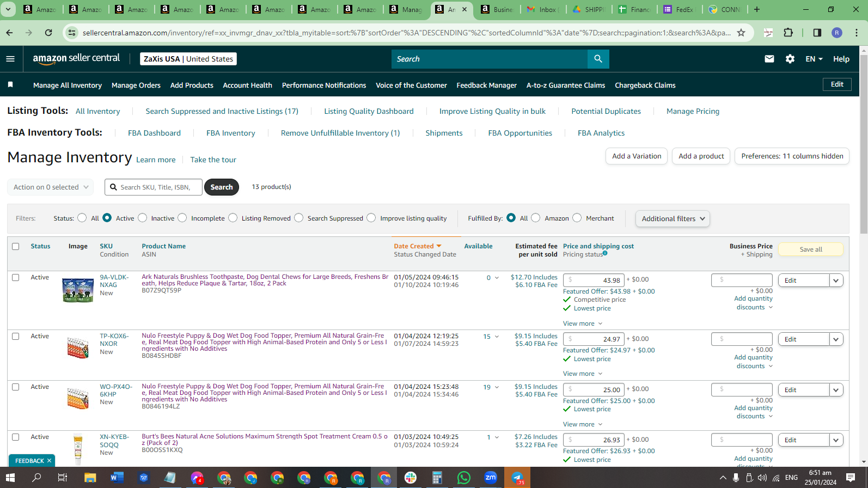This screenshot has height=488, width=868.
Task: Open Slack from the taskbar
Action: 411,478
